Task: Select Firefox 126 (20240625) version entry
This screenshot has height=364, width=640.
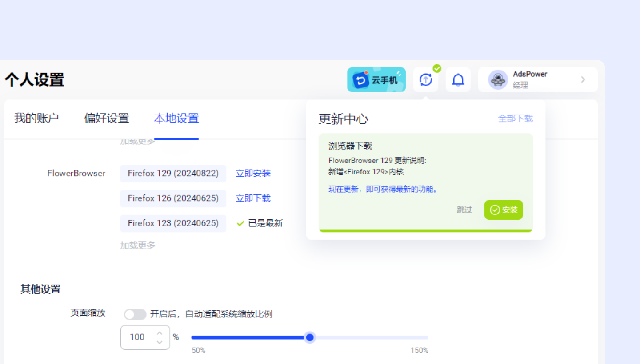Action: pyautogui.click(x=173, y=198)
